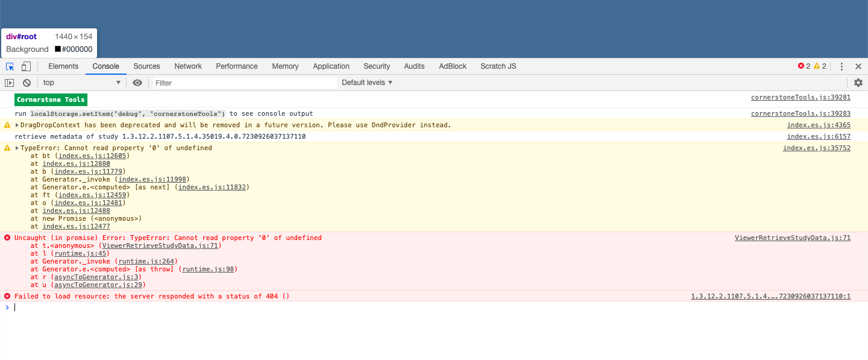Focus the console Filter input

click(244, 83)
